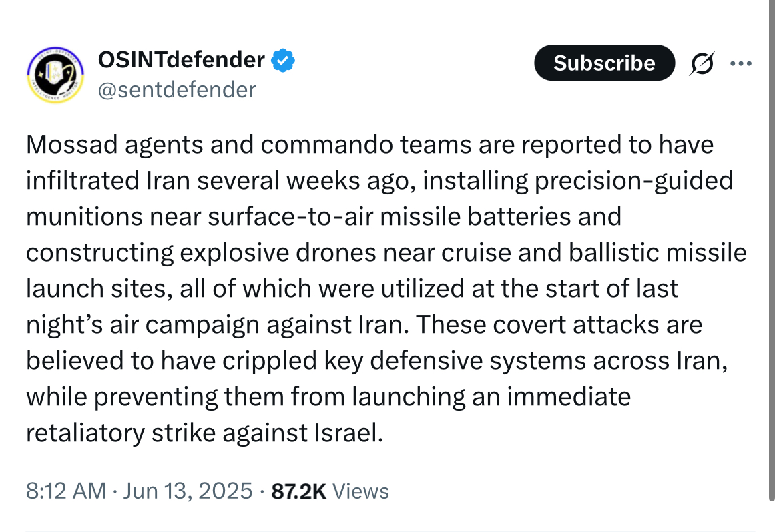Click the Jun 13, 2025 date
This screenshot has height=532, width=781.
pos(188,491)
